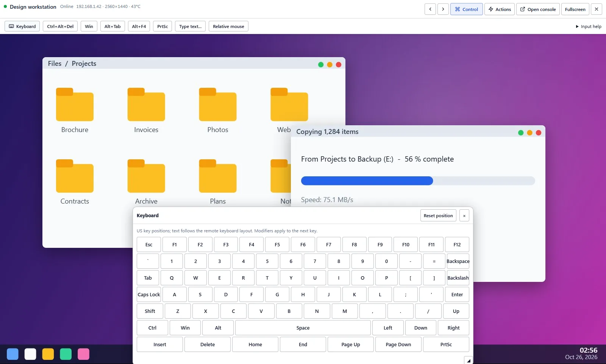Click the Fullscreen button
606x364 pixels.
575,9
